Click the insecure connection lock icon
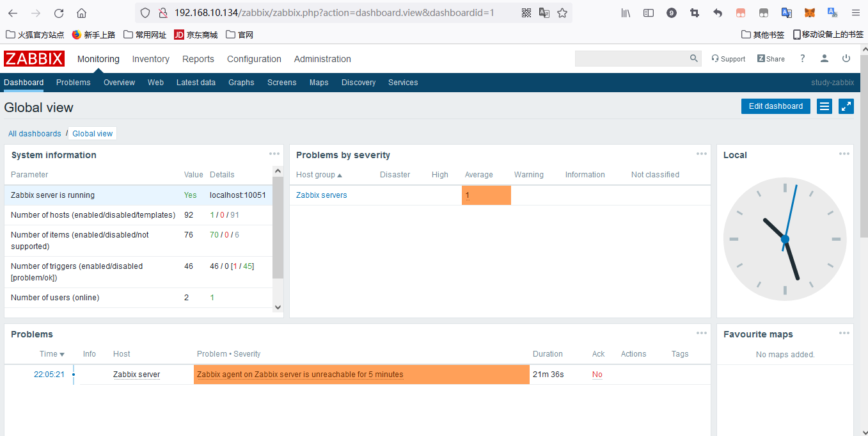This screenshot has width=868, height=436. (162, 13)
